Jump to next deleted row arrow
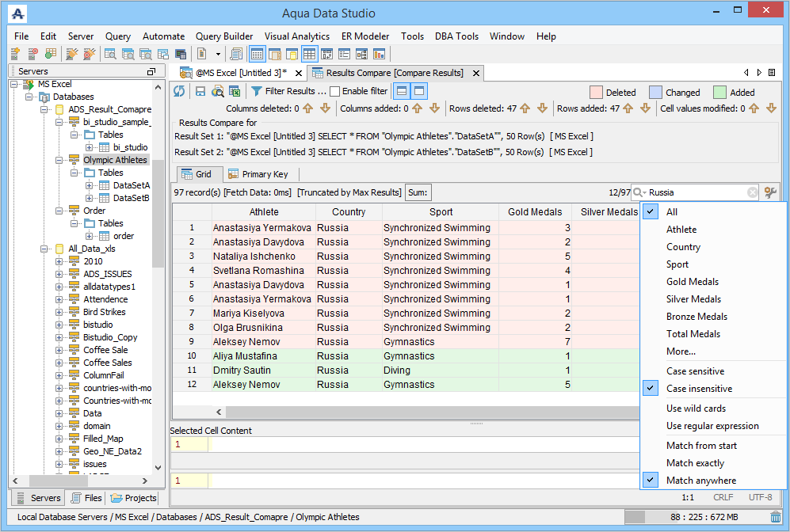 [x=542, y=108]
